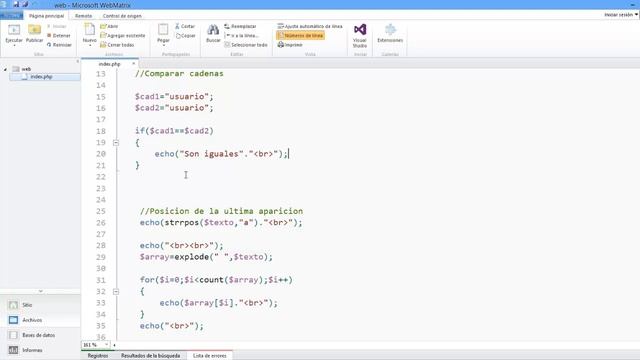
Task: Click the Archivos workspace icon
Action: coord(13,320)
